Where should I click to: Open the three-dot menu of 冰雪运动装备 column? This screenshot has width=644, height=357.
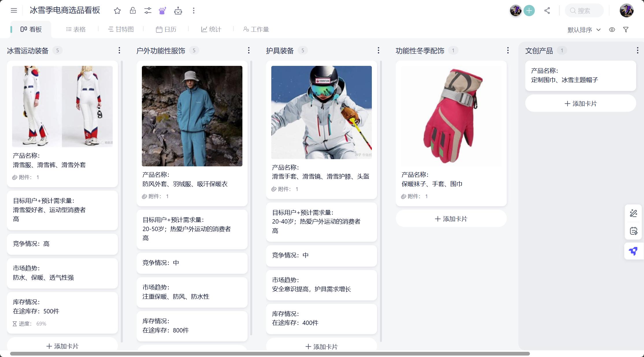pos(119,50)
